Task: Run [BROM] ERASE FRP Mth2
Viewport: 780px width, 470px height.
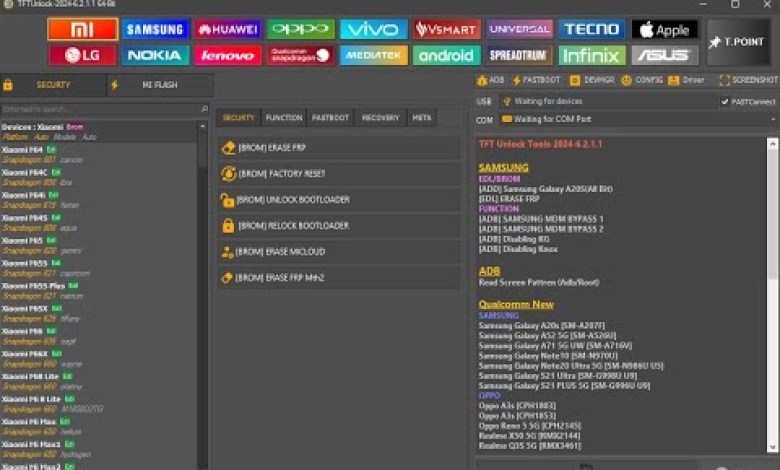Action: (x=339, y=278)
